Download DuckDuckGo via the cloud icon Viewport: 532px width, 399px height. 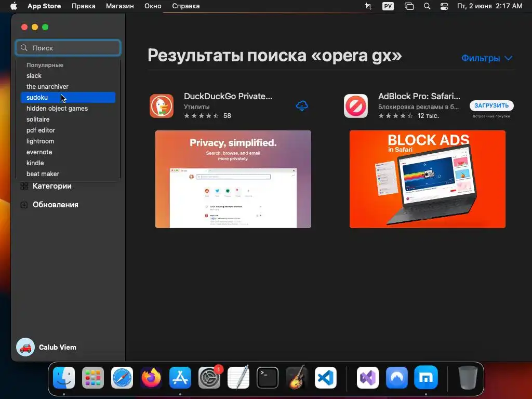point(302,106)
